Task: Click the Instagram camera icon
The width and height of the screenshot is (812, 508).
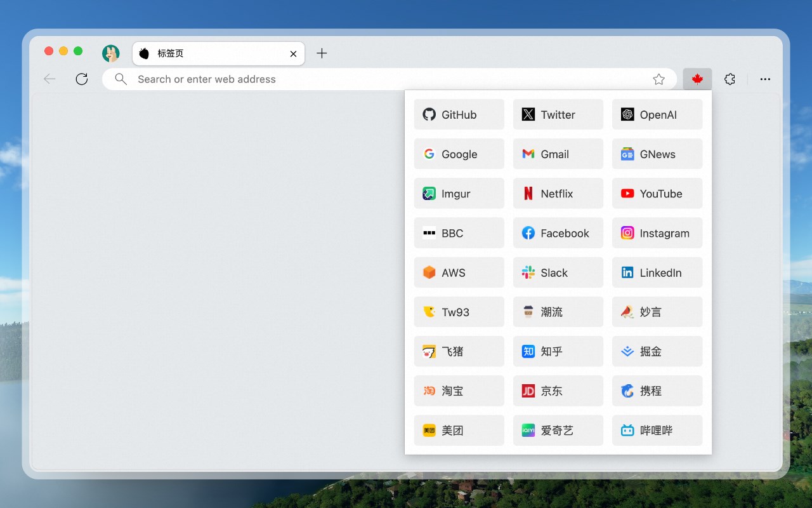Action: (627, 233)
